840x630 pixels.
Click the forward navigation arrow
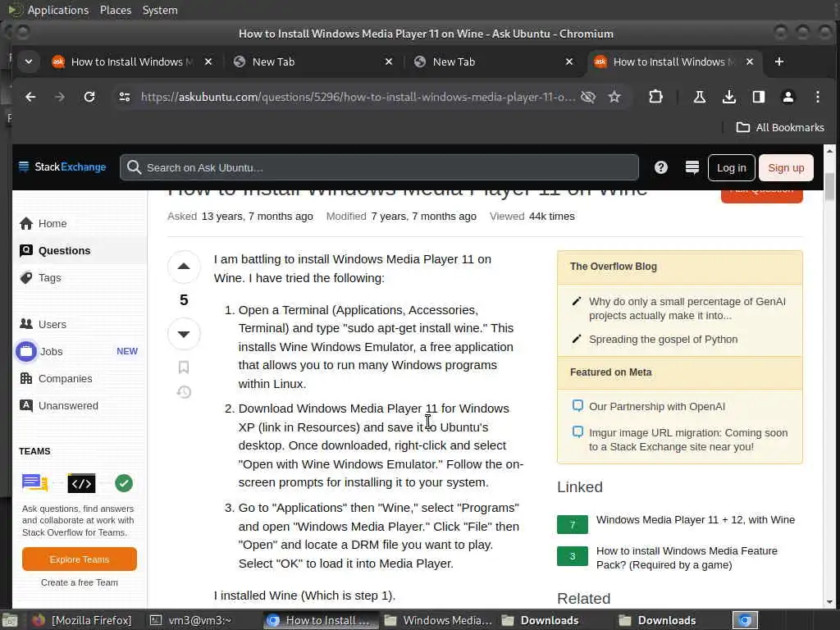60,97
